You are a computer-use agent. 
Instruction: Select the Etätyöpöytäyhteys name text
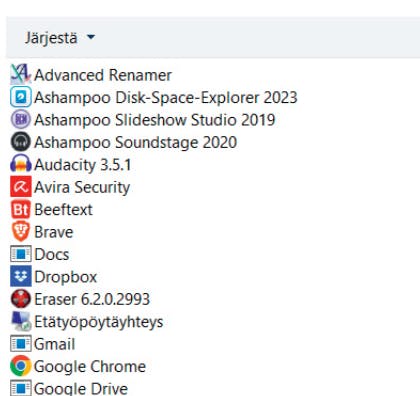pos(99,322)
